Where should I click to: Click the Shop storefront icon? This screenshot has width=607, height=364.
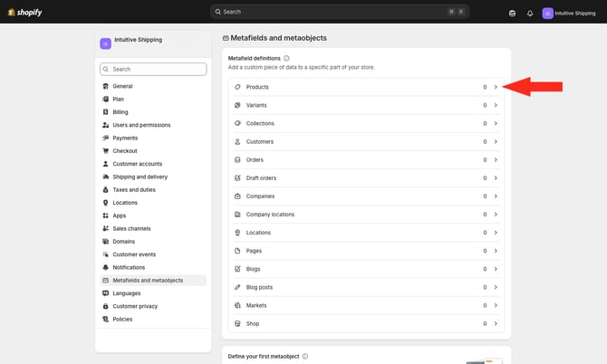(237, 323)
